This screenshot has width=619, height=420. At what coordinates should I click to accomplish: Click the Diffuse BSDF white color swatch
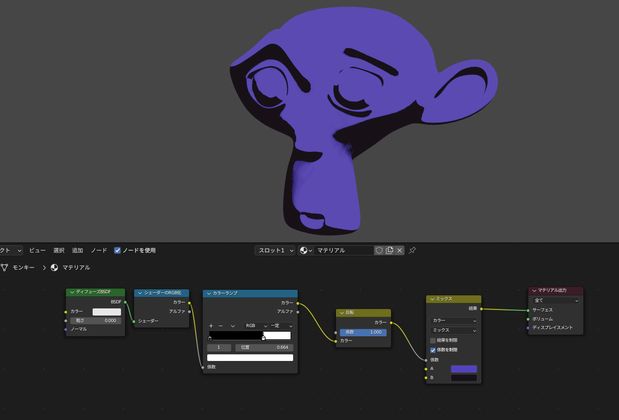pyautogui.click(x=107, y=312)
